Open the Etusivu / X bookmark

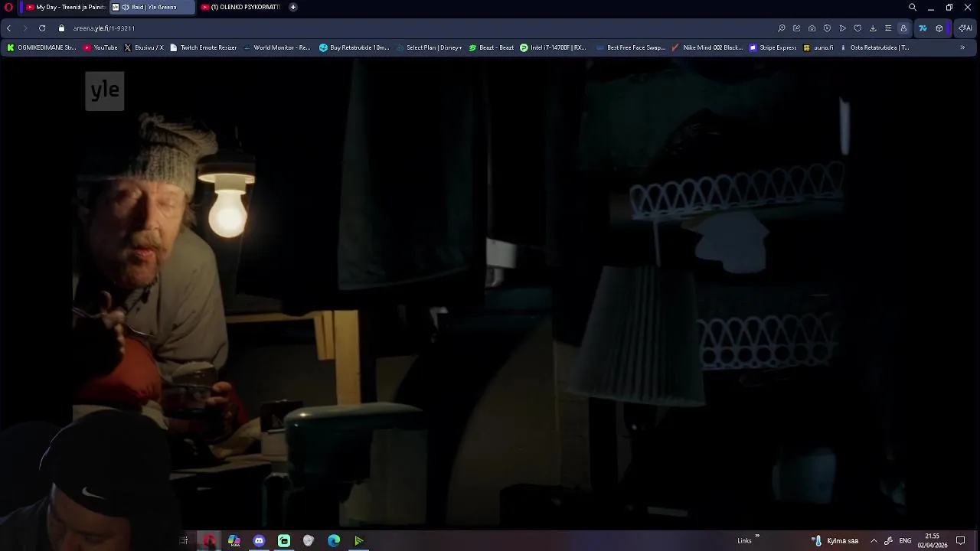pos(143,47)
